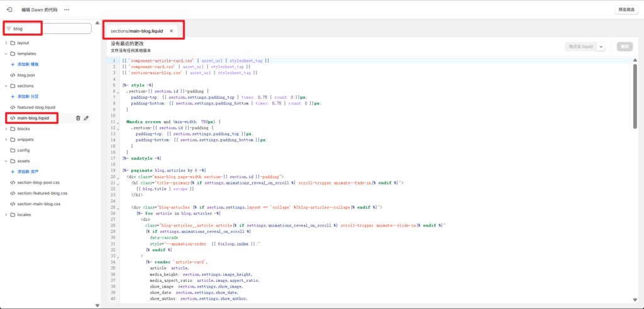The image size is (644, 309).
Task: Open dropdown arrow next to Format liquid
Action: click(x=601, y=47)
